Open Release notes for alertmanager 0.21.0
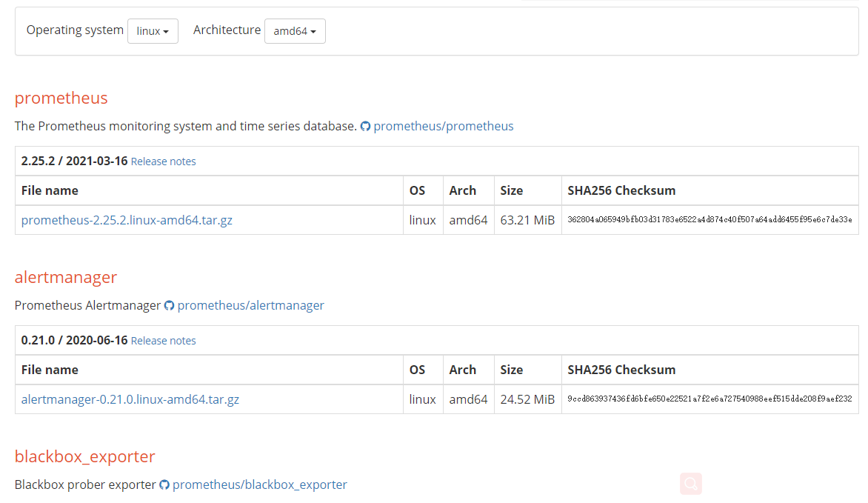868x503 pixels. pos(163,341)
